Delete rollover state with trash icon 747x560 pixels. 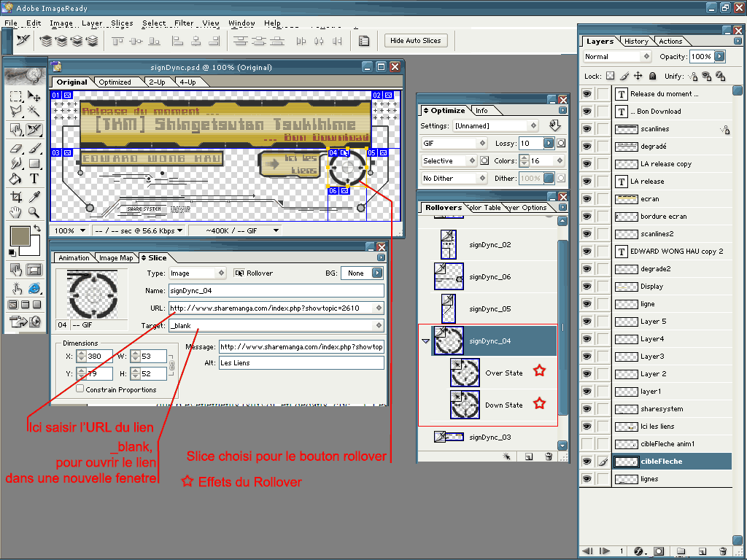[x=549, y=456]
